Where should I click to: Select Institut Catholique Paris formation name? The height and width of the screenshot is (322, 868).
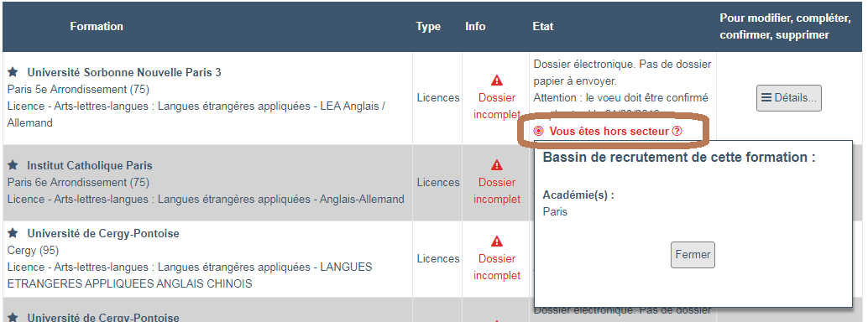(x=90, y=165)
